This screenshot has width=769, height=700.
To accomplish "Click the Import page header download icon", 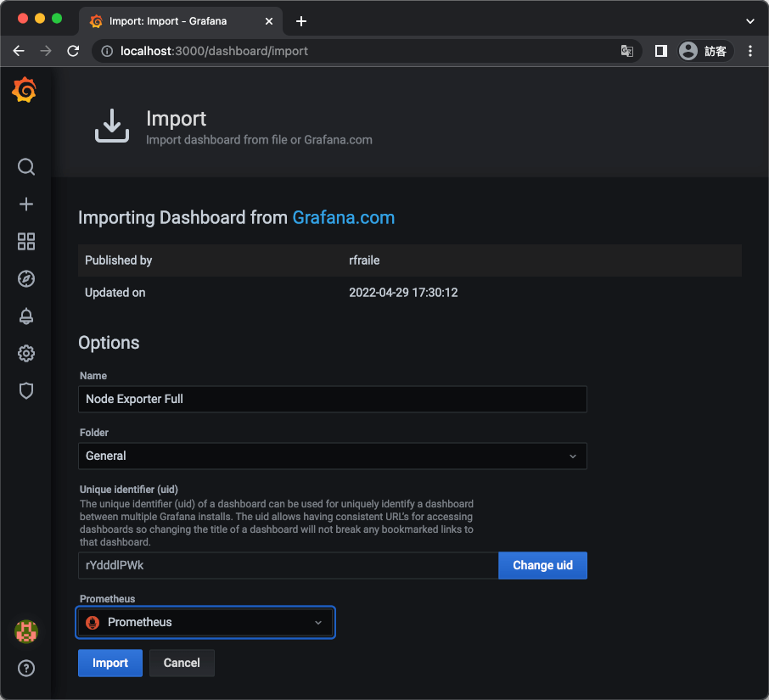I will [x=112, y=126].
